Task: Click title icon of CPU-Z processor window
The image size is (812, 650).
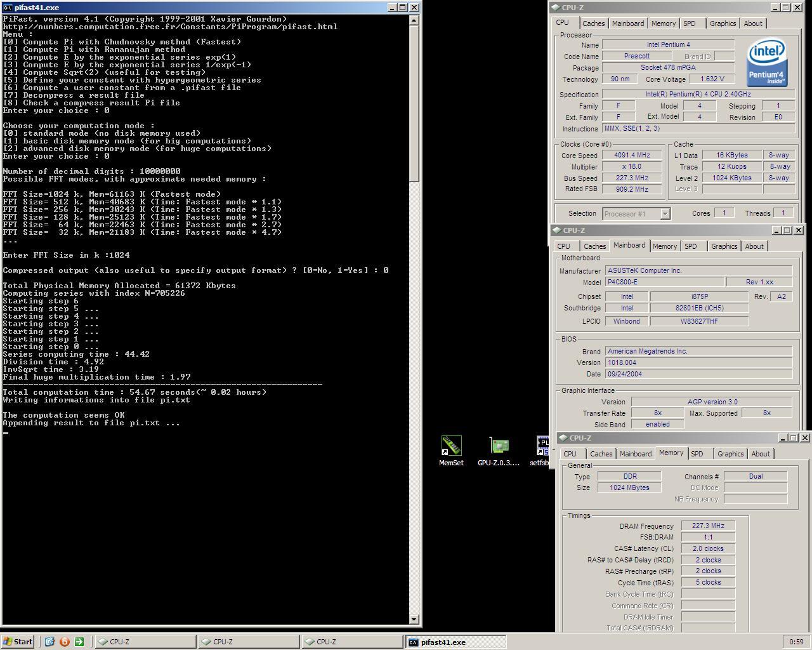Action: tap(556, 8)
